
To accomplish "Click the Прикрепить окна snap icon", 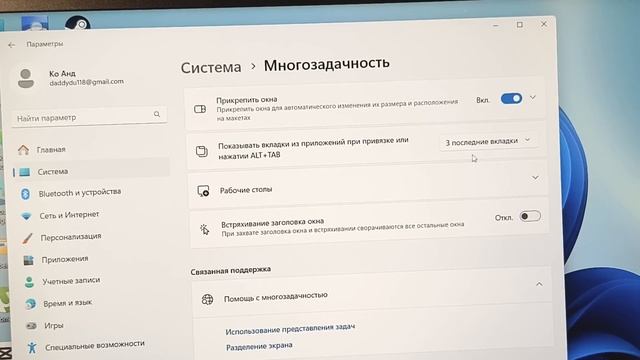I will point(200,109).
